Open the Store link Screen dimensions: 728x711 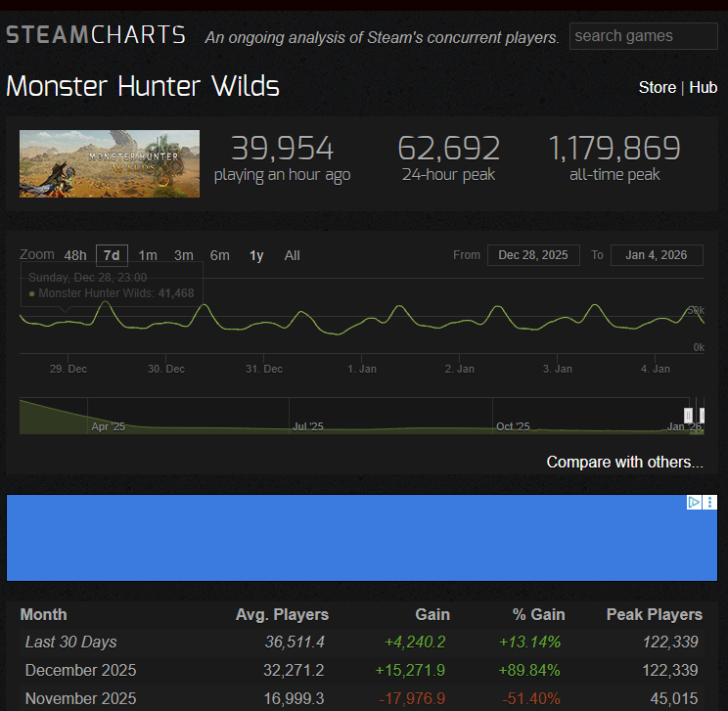657,87
